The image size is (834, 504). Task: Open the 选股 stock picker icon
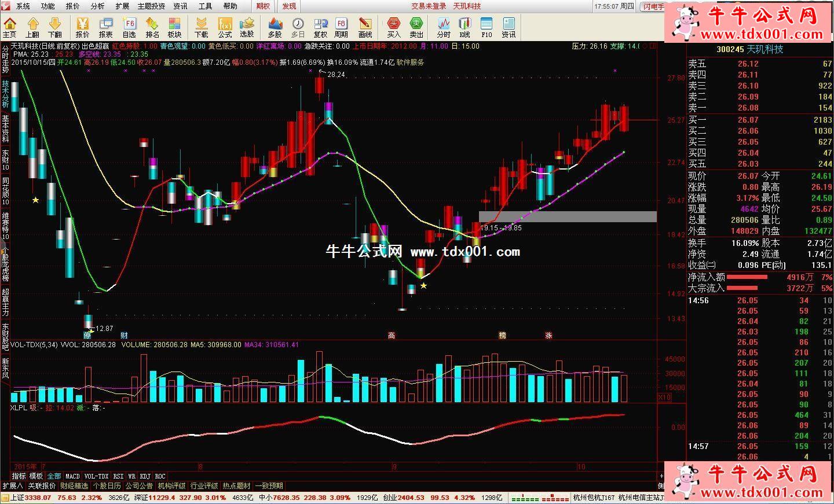click(x=247, y=27)
